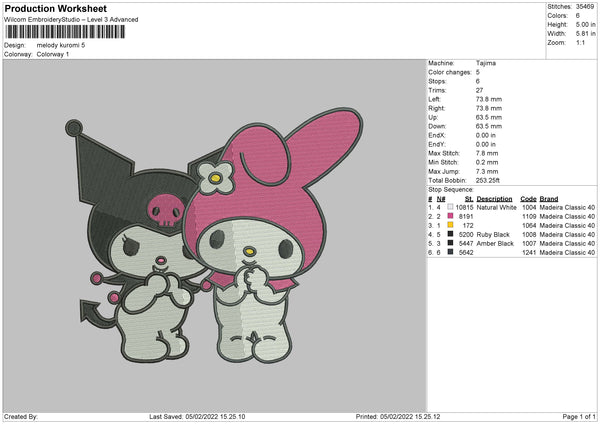
Task: Click the Right value 73.8 mm
Action: point(489,108)
